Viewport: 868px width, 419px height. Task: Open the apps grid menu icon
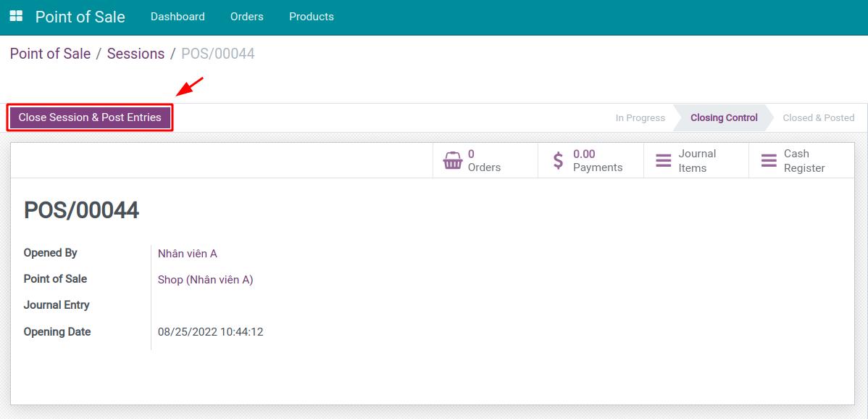16,16
